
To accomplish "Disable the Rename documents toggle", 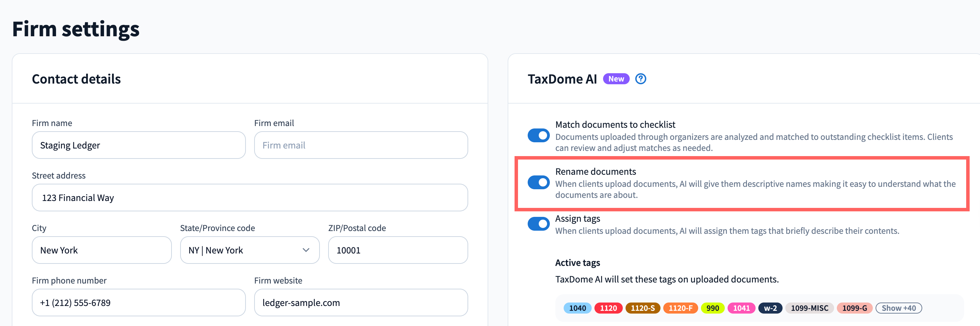I will 538,182.
